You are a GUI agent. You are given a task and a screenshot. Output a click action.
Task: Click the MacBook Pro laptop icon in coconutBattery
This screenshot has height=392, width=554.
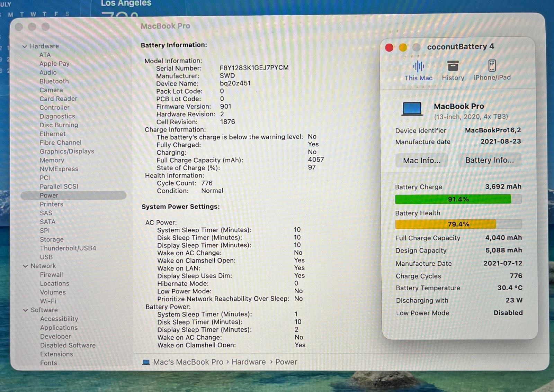(x=412, y=109)
